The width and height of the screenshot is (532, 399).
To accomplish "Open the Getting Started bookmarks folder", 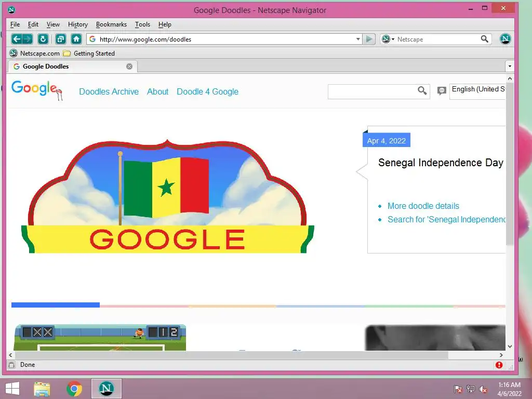I will [x=89, y=54].
